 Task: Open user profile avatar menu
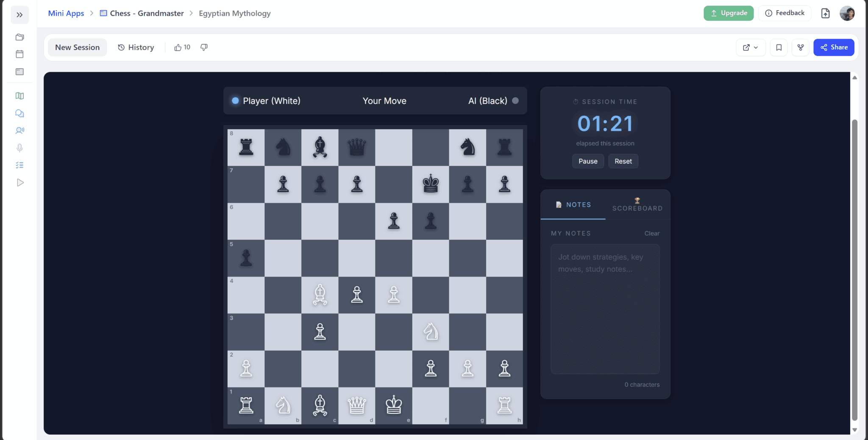point(847,14)
